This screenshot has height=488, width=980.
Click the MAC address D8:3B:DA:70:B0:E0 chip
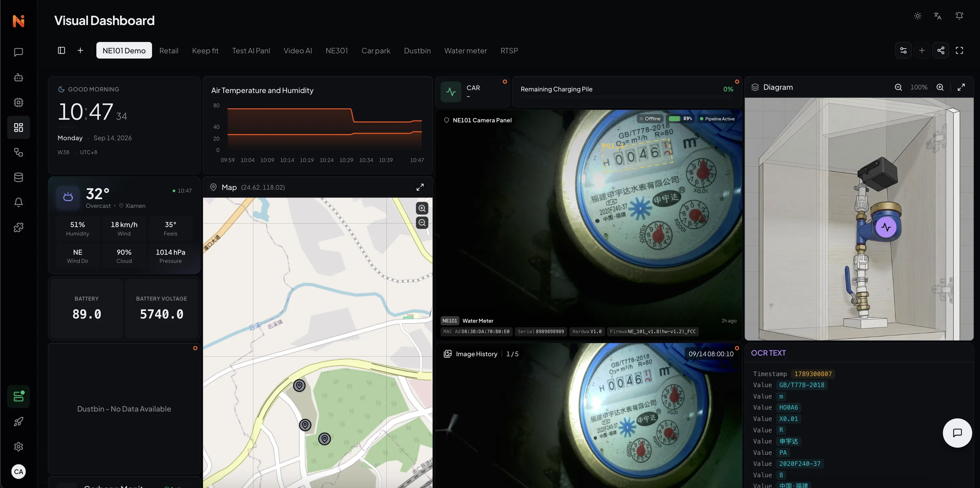(x=476, y=332)
